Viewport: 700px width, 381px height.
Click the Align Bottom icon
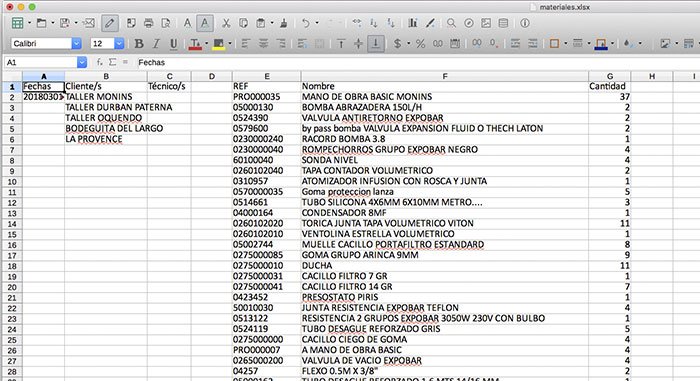[376, 44]
